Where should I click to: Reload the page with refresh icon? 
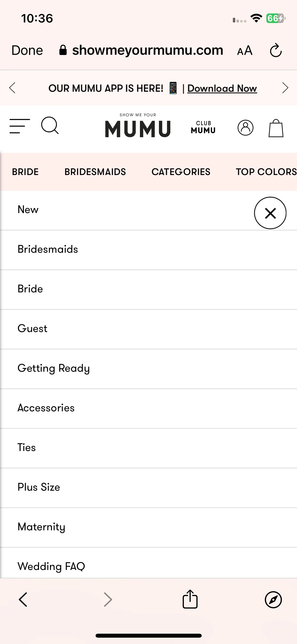point(276,50)
